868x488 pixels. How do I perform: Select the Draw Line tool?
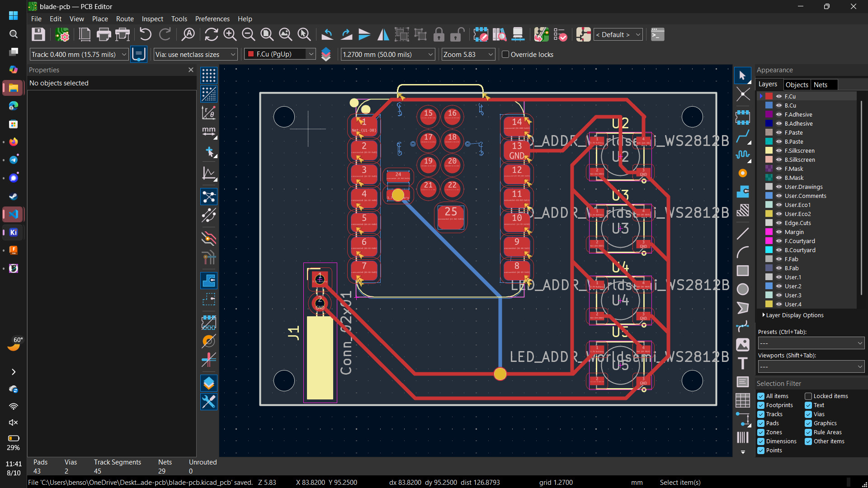click(x=742, y=234)
